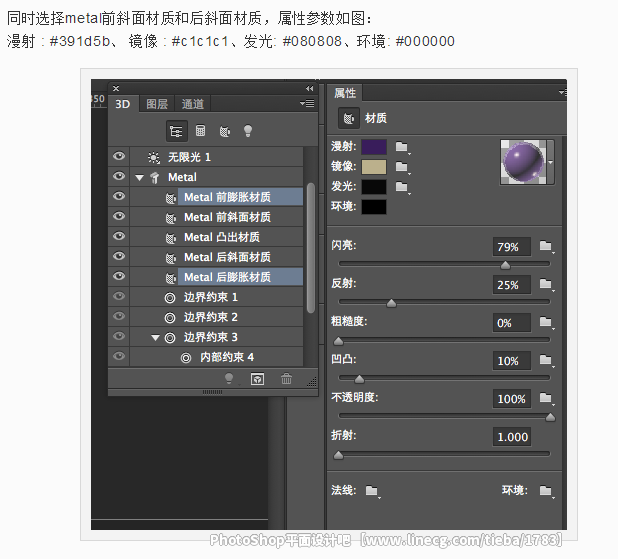618x559 pixels.
Task: Show whole scene filter in 3D panel
Action: (176, 131)
